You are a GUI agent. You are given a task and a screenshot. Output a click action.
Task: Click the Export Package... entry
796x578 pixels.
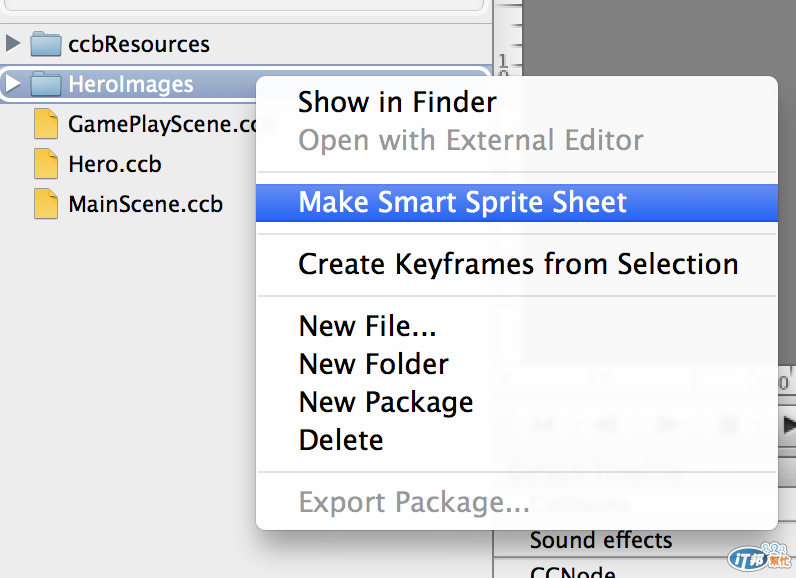click(x=414, y=502)
